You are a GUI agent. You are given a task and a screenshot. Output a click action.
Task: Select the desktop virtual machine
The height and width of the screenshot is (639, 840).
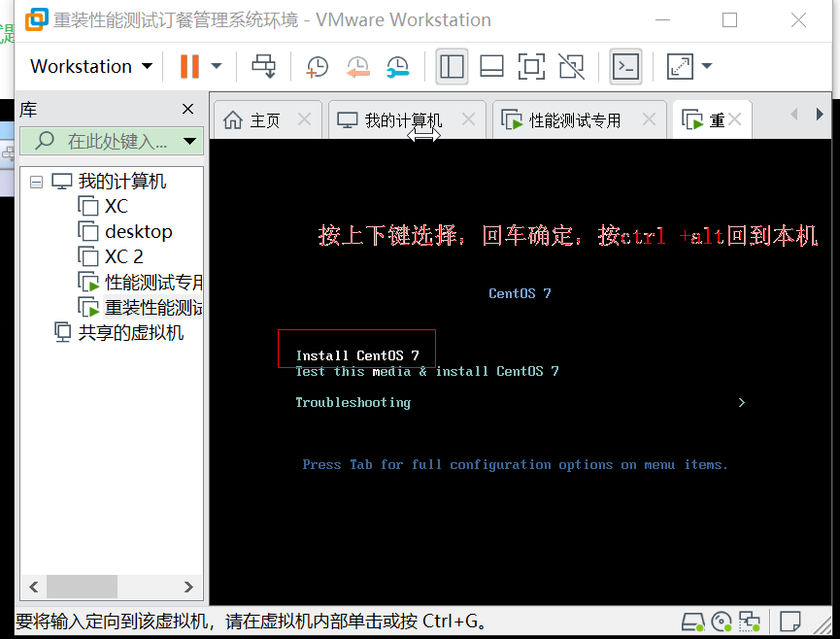click(x=138, y=231)
